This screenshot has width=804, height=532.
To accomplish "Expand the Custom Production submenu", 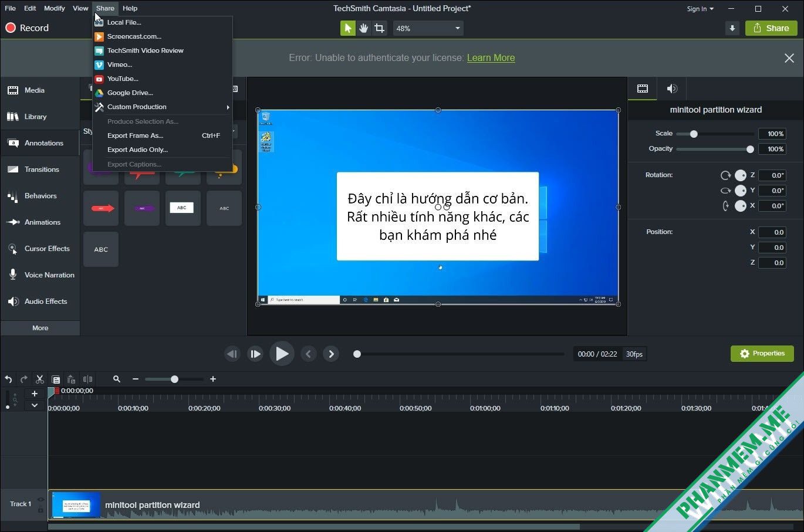I will [x=163, y=107].
